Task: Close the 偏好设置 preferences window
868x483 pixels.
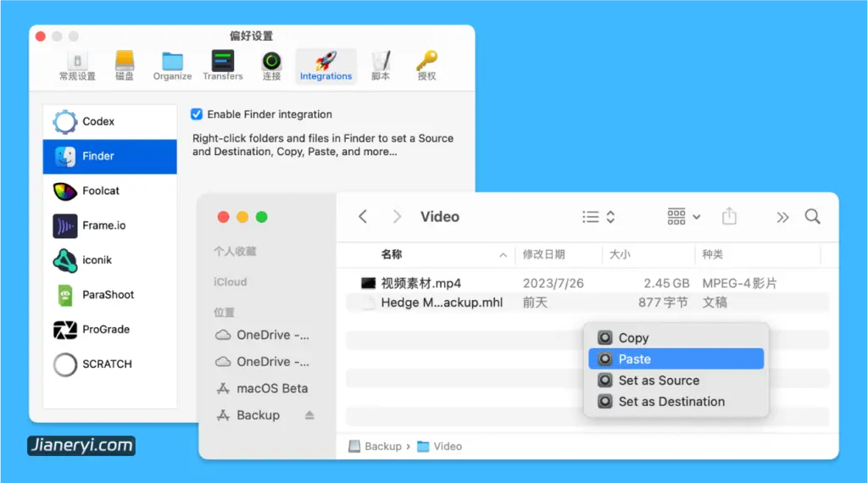Action: pos(41,36)
